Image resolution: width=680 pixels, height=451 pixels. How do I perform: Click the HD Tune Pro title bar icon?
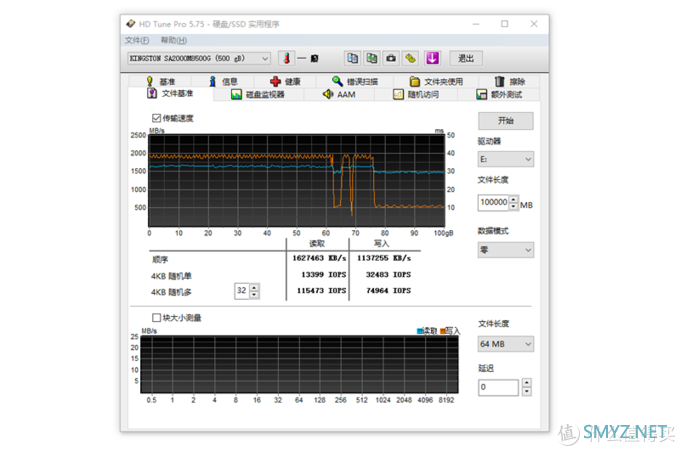coord(131,24)
